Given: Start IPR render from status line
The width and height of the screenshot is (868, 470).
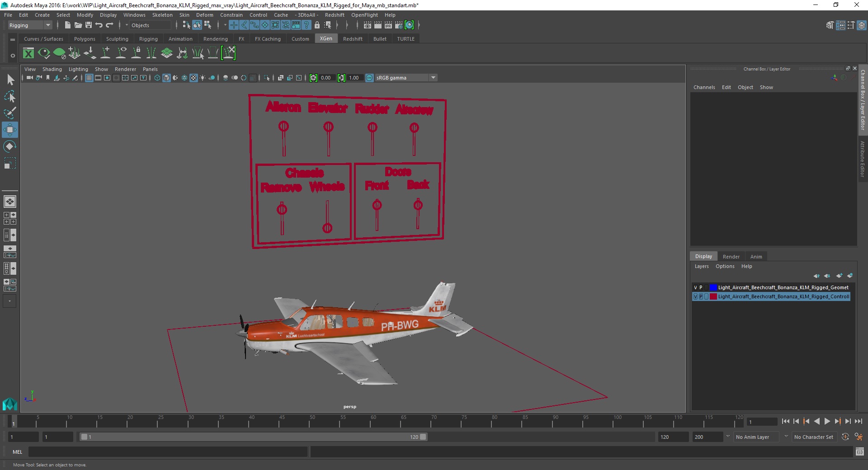Looking at the screenshot, I should coord(388,25).
